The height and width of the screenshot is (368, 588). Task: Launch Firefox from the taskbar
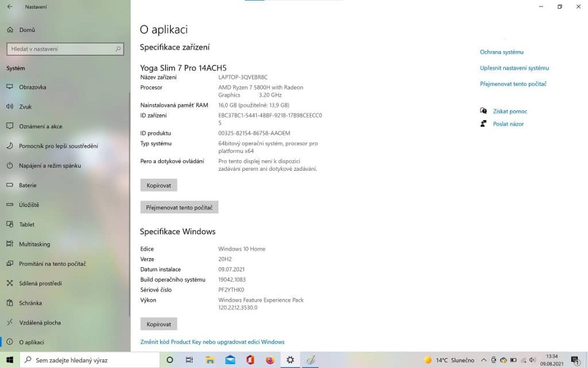coord(270,360)
